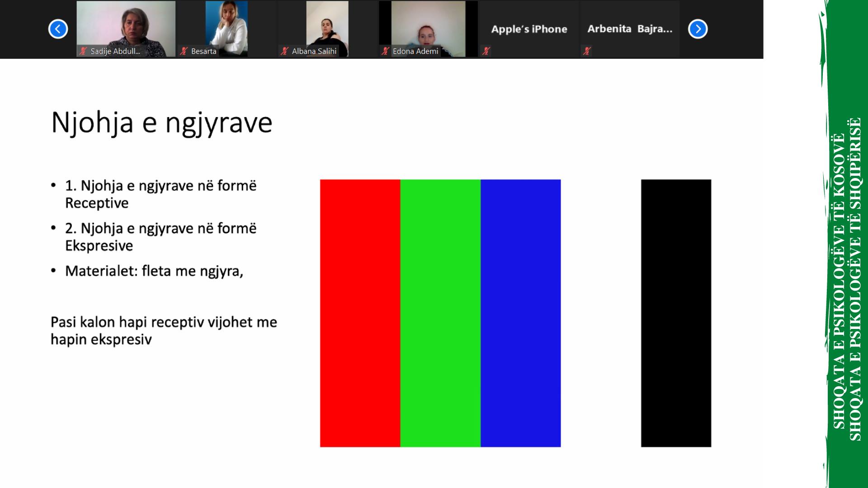Click 'Besarta' name label
This screenshot has width=868, height=488.
[x=203, y=51]
